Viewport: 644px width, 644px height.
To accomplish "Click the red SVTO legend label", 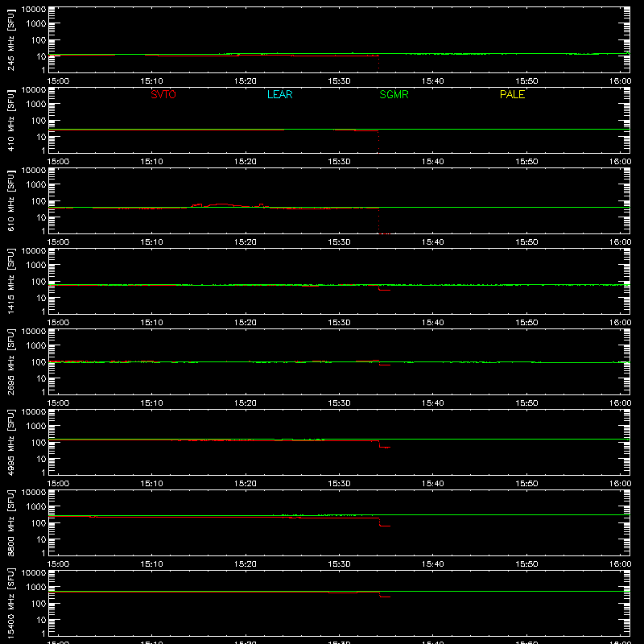I will click(163, 94).
